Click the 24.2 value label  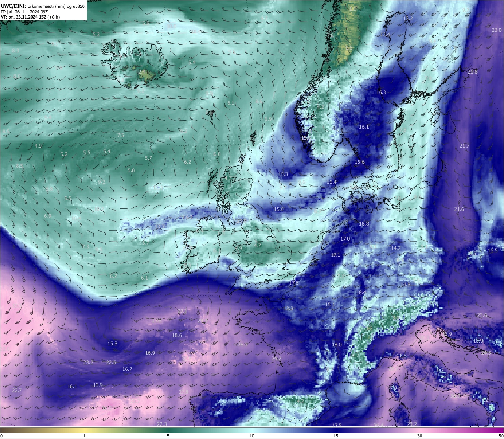tap(276, 358)
